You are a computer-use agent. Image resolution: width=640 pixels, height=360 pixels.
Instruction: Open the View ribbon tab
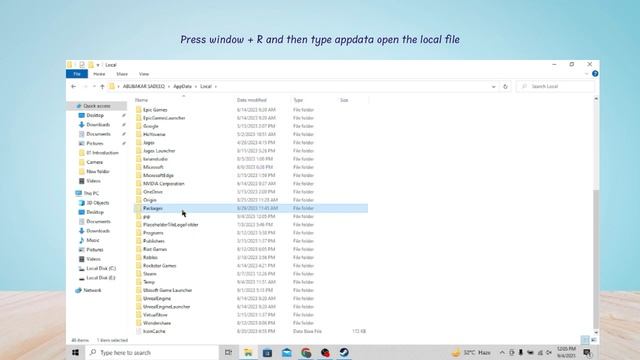[144, 74]
